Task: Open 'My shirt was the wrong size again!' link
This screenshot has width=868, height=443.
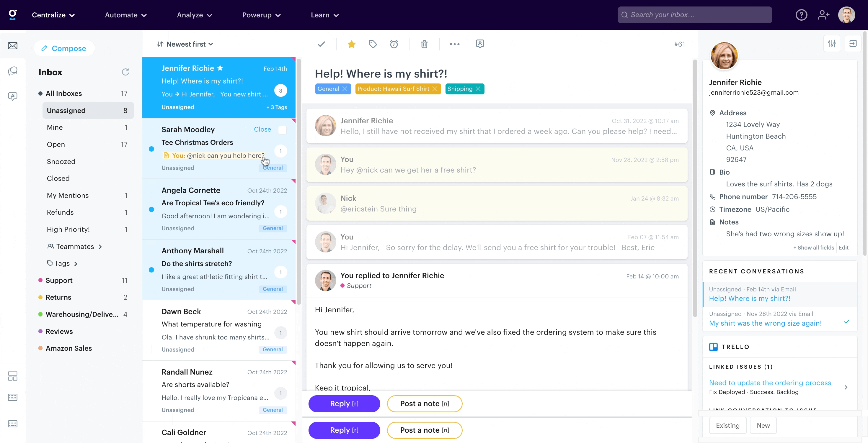Action: point(765,323)
